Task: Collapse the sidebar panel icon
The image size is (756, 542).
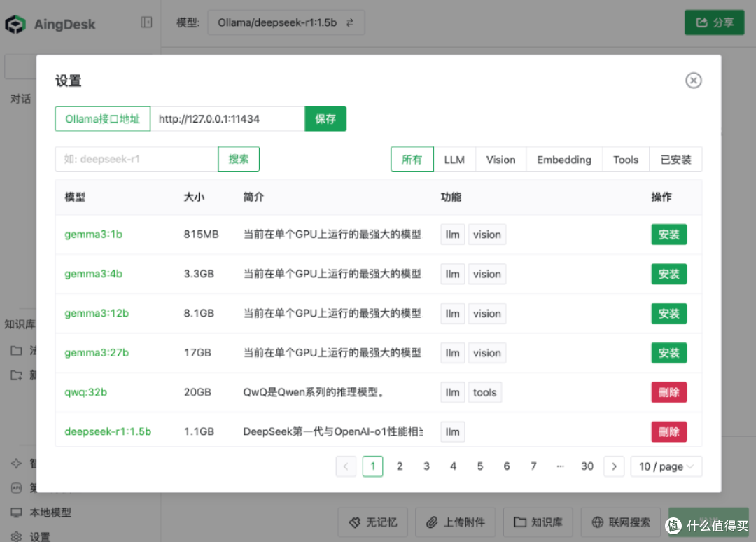Action: 146,22
